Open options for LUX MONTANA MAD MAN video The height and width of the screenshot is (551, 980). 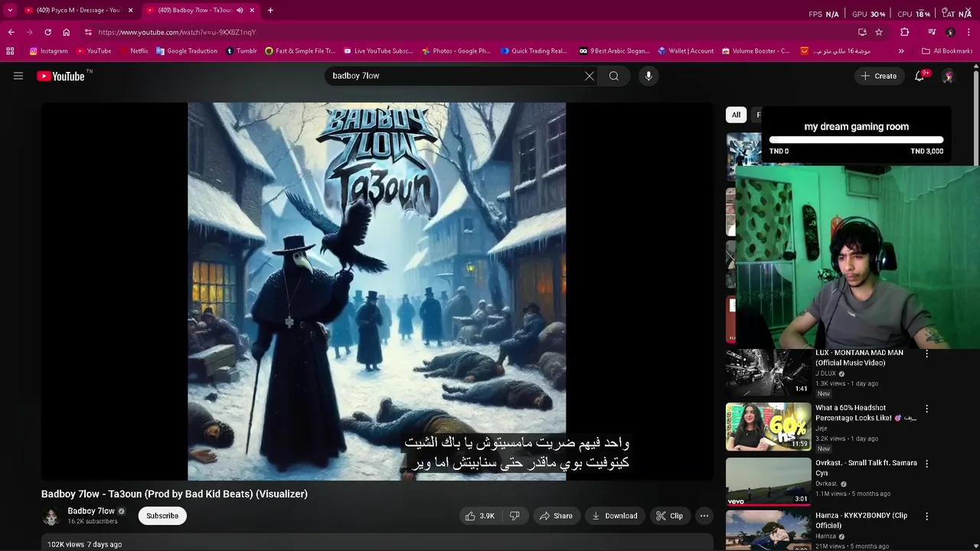tap(926, 354)
